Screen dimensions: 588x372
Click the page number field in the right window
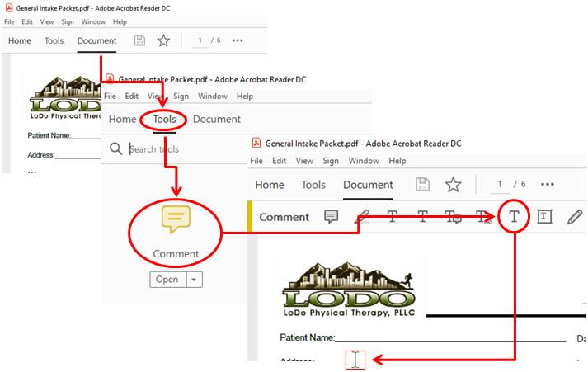point(500,185)
